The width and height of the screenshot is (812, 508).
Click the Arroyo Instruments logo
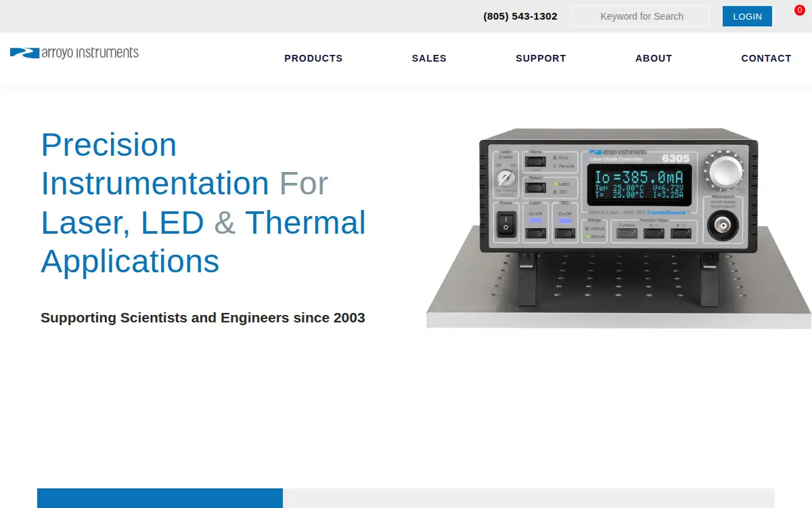[x=74, y=53]
